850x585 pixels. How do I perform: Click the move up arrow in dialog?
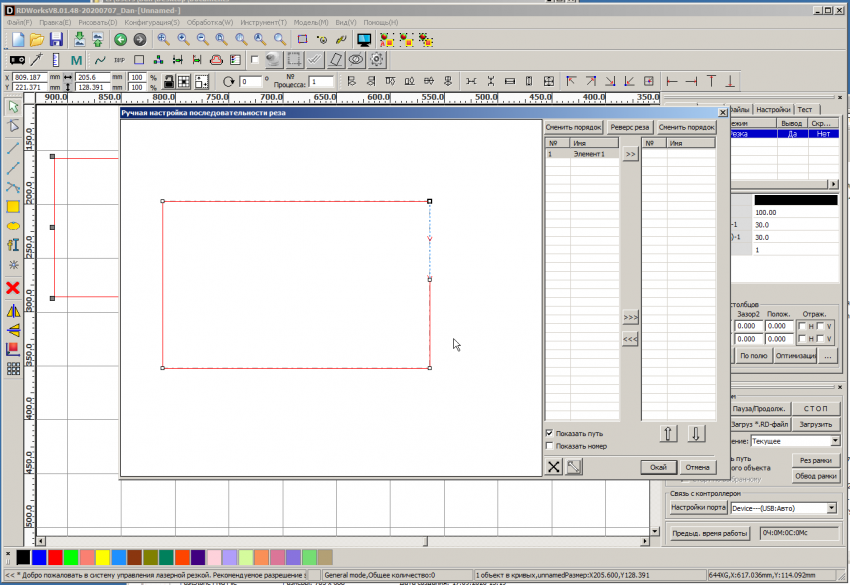click(669, 433)
